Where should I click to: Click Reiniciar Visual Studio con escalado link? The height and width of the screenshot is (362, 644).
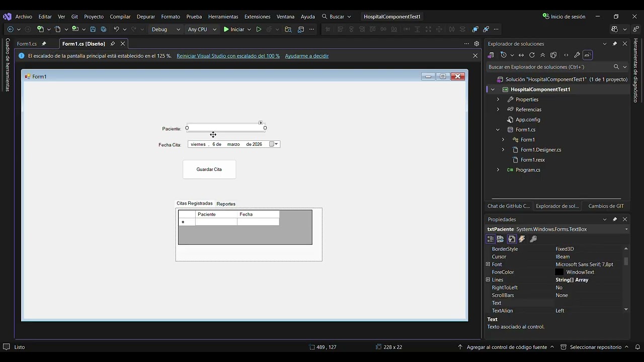pos(228,56)
